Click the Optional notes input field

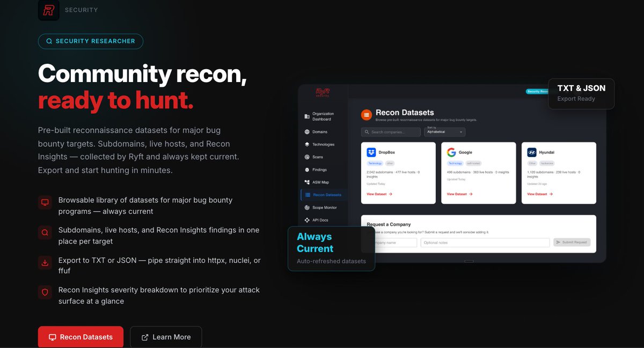[x=485, y=242]
